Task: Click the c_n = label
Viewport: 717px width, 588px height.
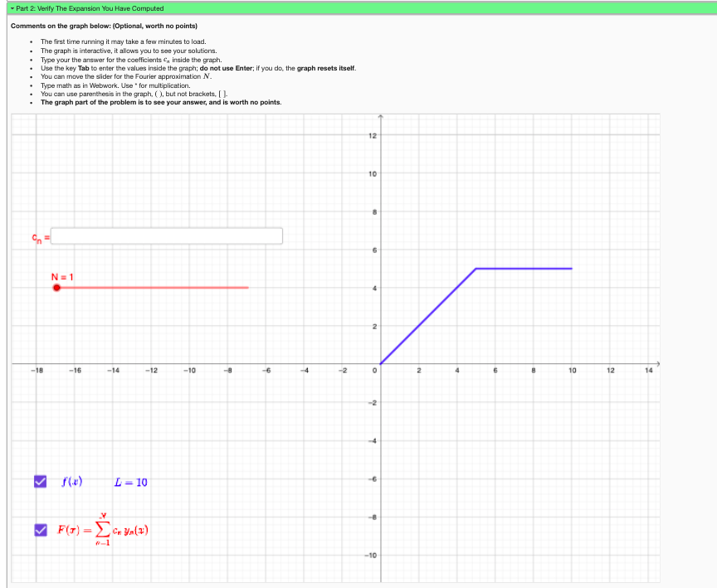Action: coord(41,237)
